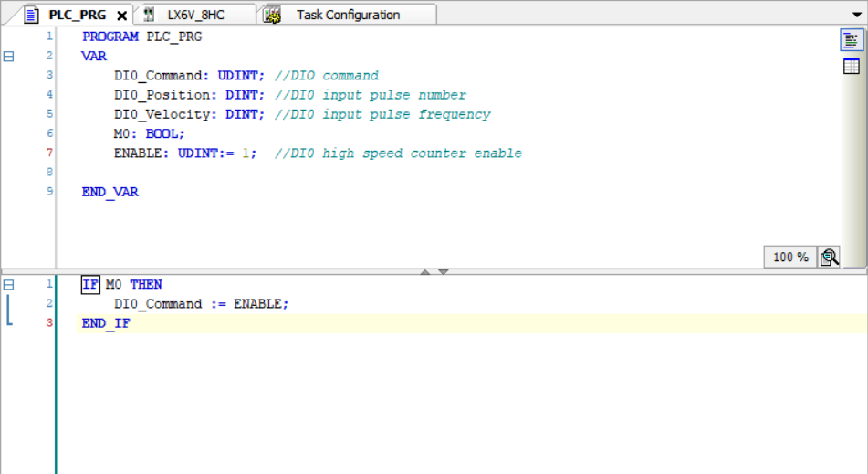Click line number 3 in code pane
The height and width of the screenshot is (474, 868).
coord(49,322)
